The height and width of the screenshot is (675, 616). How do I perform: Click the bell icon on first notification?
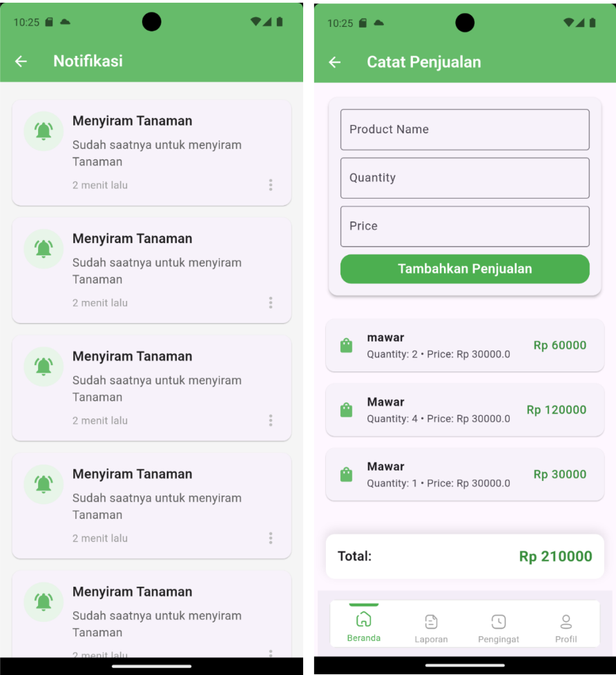pos(43,130)
